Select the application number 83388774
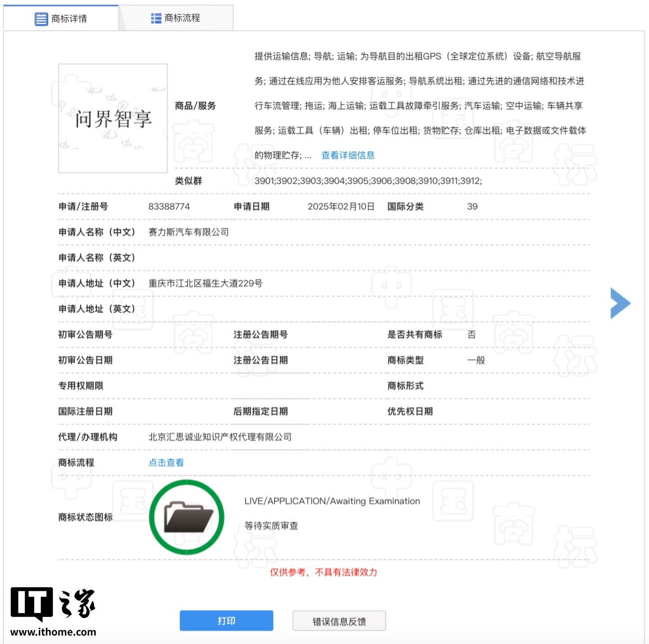Image resolution: width=649 pixels, height=644 pixels. pyautogui.click(x=169, y=207)
